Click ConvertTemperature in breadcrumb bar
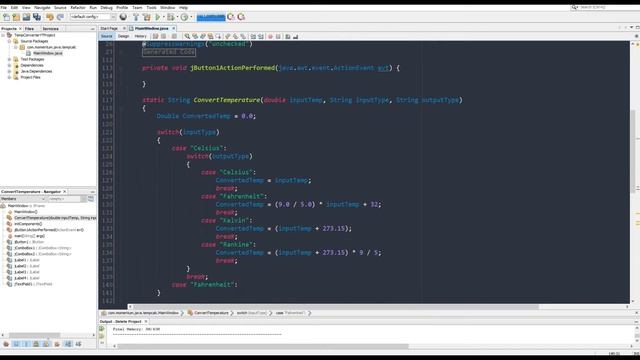 211,313
